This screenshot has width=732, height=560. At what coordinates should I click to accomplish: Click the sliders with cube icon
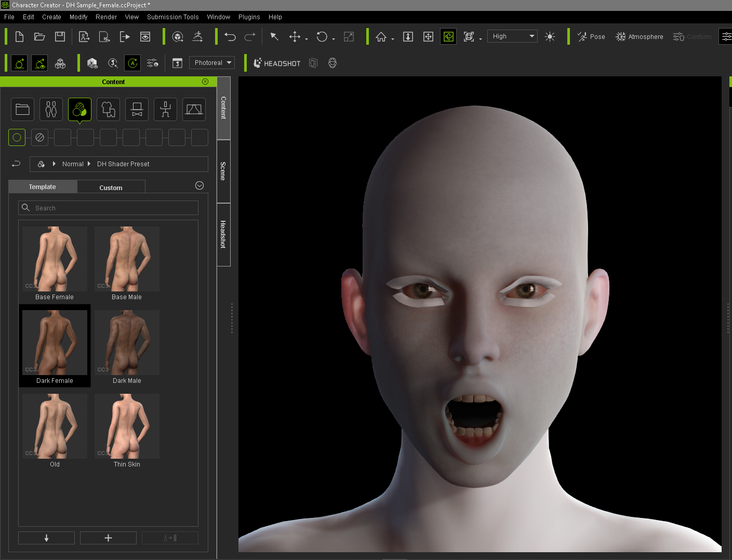point(153,63)
